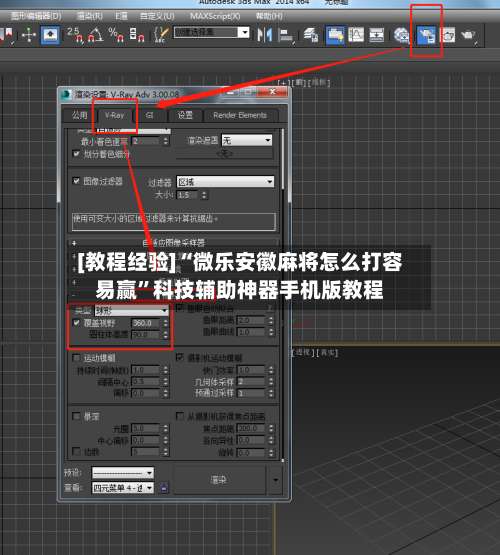Toggle the Angle Snap icon
This screenshot has width=500, height=555.
pyautogui.click(x=96, y=35)
